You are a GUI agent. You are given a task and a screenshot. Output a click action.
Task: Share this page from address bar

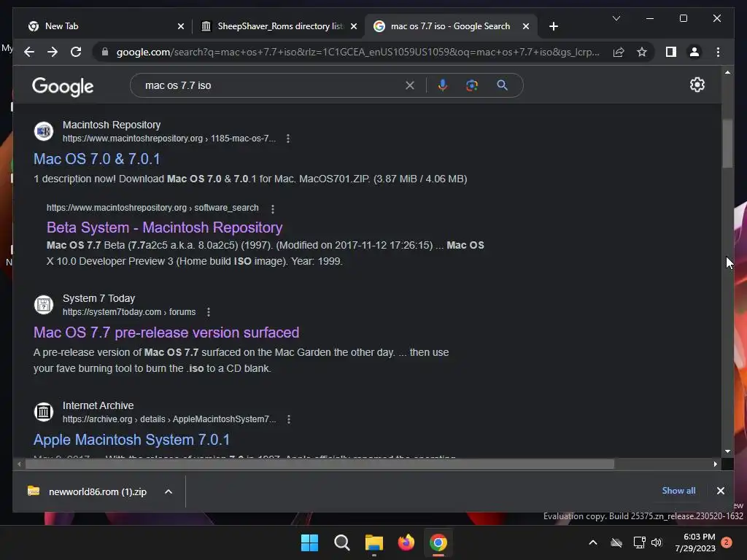pos(619,52)
